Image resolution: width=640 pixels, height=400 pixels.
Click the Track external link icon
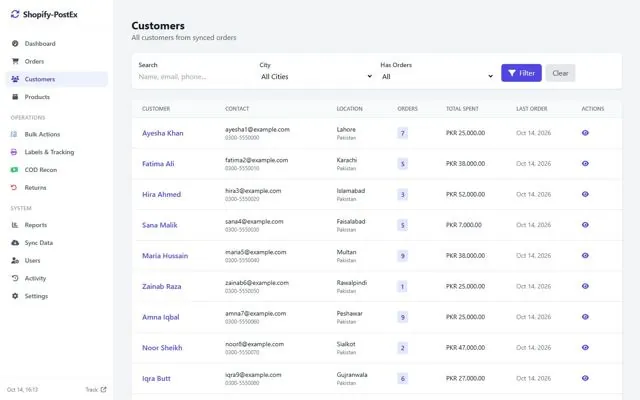103,389
